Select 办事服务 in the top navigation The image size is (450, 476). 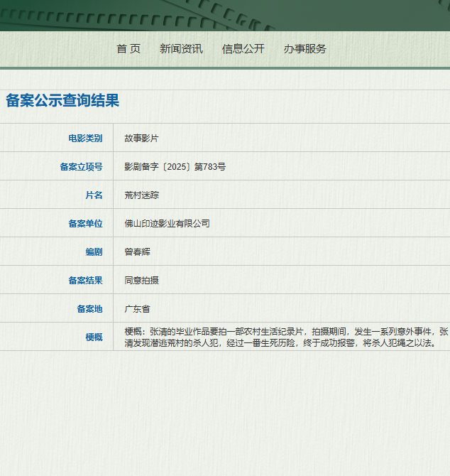[x=304, y=49]
